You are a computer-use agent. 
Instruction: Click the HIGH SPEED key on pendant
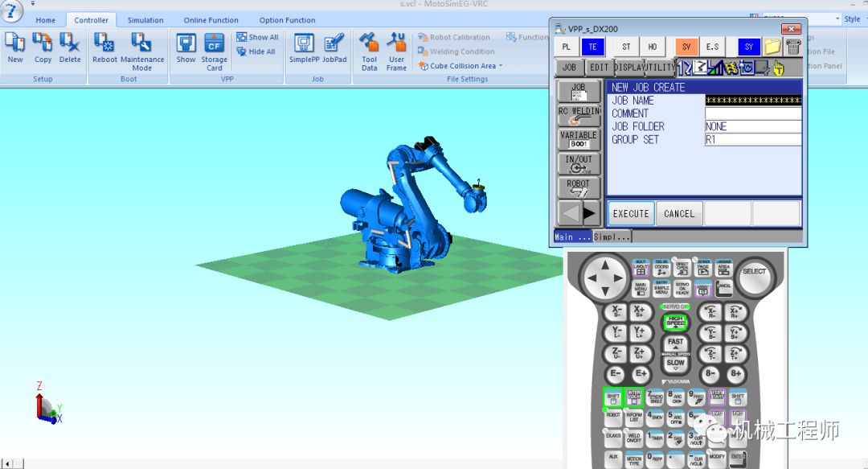pos(675,322)
